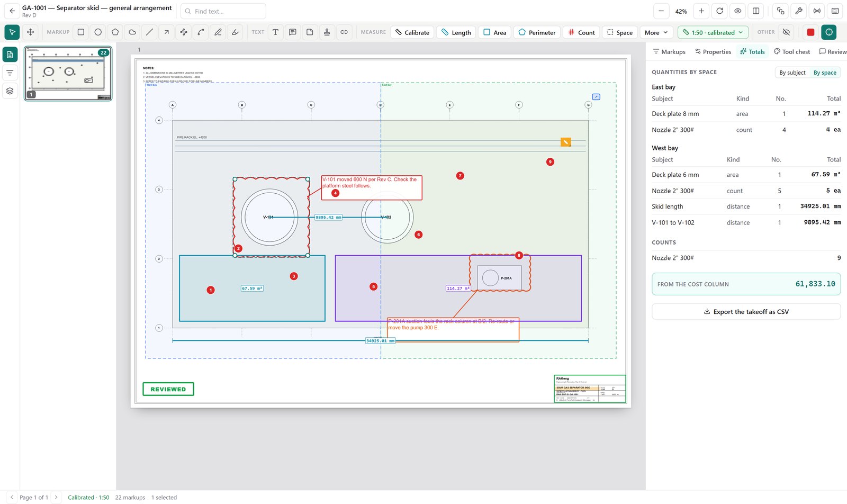Open the Tool chest tab

click(792, 52)
